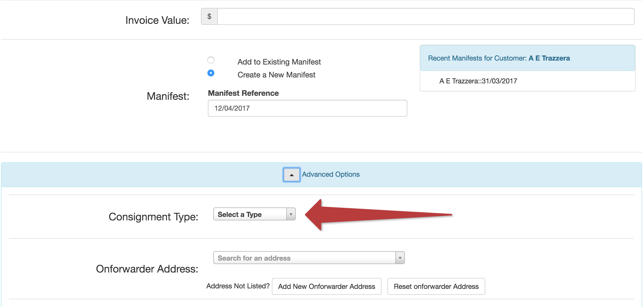This screenshot has width=644, height=307.
Task: Click Add New Onforwarder Address button
Action: click(x=326, y=286)
